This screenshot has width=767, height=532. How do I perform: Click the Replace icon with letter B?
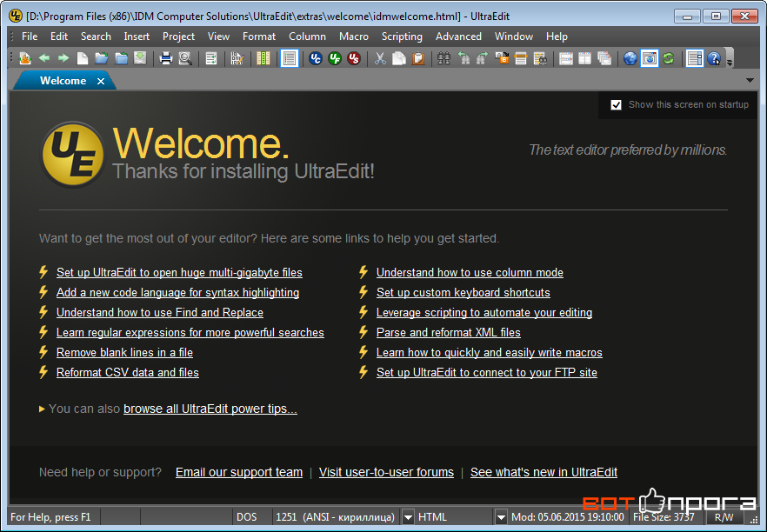[x=502, y=59]
